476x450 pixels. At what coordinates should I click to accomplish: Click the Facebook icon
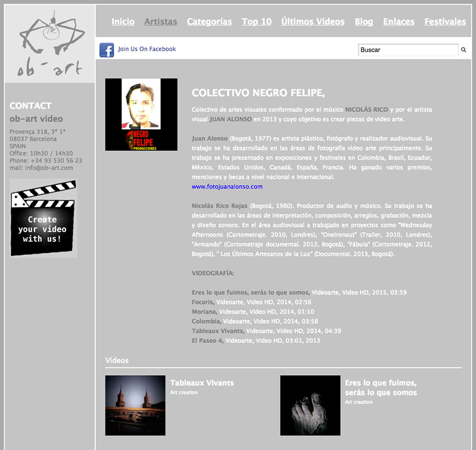coord(107,50)
